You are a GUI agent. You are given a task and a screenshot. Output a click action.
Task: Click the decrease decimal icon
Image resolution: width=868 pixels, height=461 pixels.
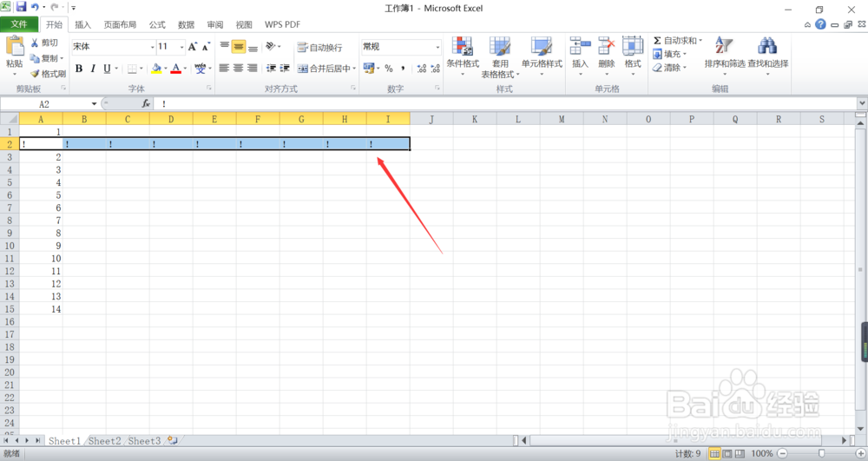436,68
